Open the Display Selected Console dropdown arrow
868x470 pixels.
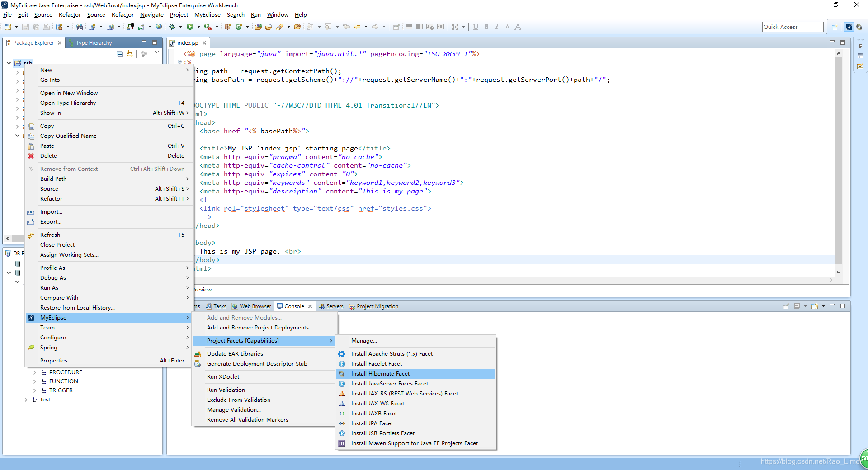805,306
